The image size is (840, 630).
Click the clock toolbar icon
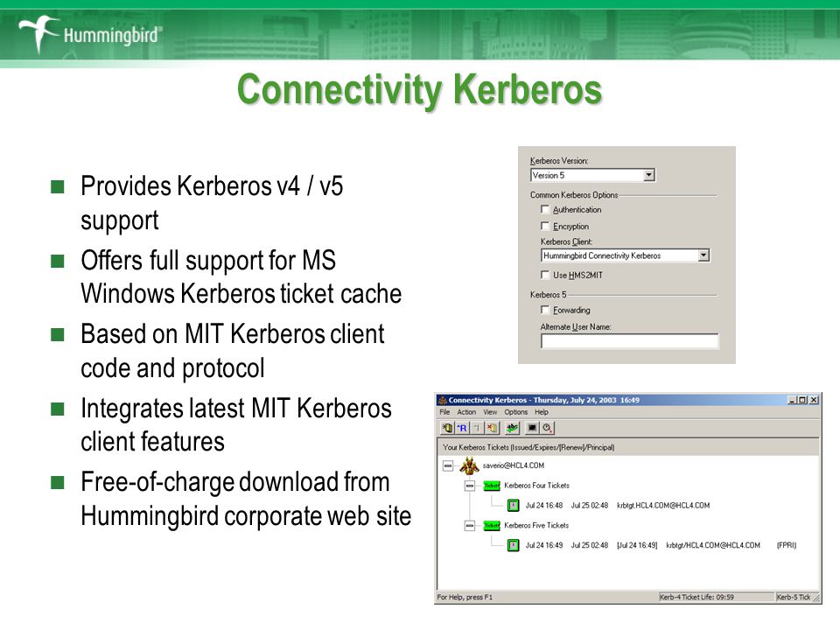[x=547, y=428]
